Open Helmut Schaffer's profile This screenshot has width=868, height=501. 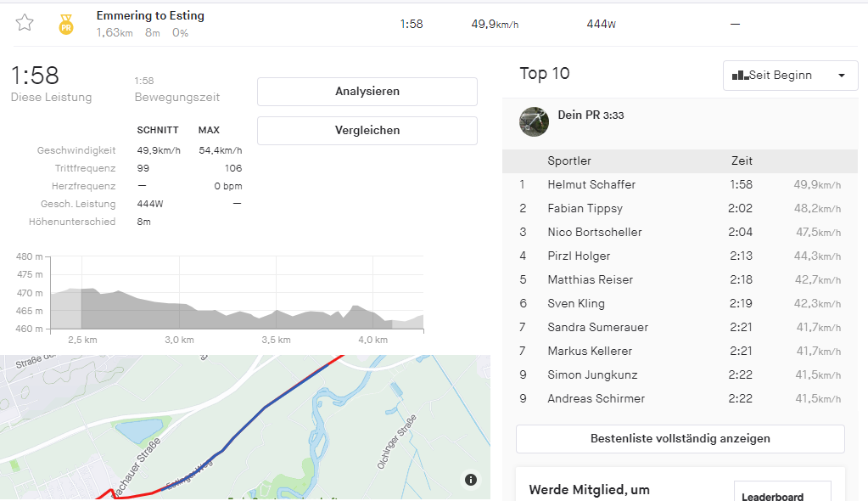point(591,184)
